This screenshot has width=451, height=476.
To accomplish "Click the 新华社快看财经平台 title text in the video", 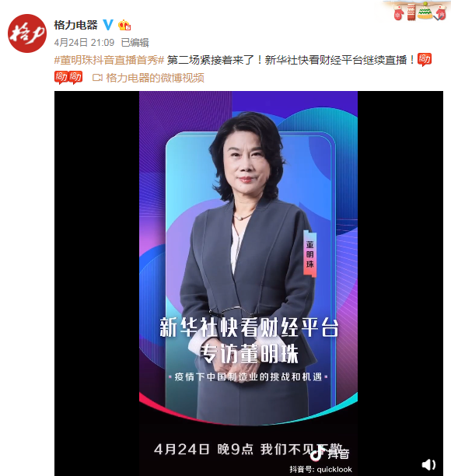I will pyautogui.click(x=249, y=328).
